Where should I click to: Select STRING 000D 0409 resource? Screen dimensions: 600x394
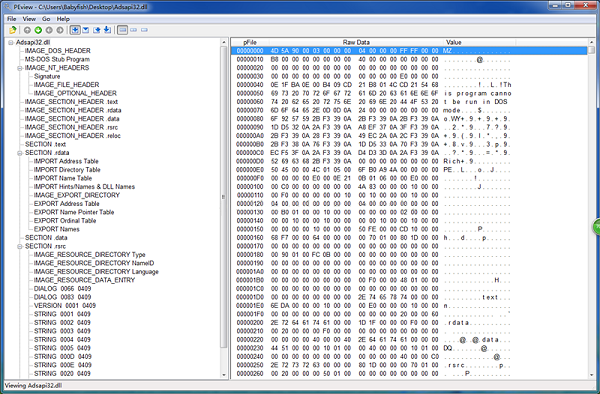[x=62, y=357]
